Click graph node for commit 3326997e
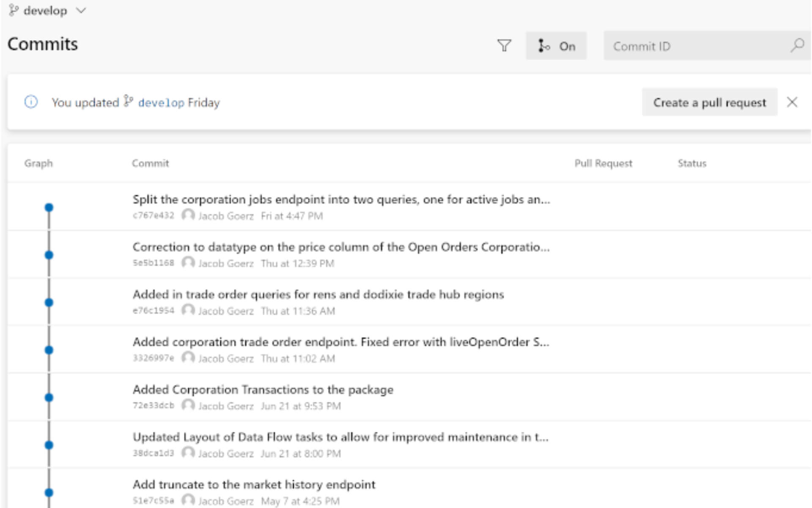The width and height of the screenshot is (812, 508). (x=49, y=350)
